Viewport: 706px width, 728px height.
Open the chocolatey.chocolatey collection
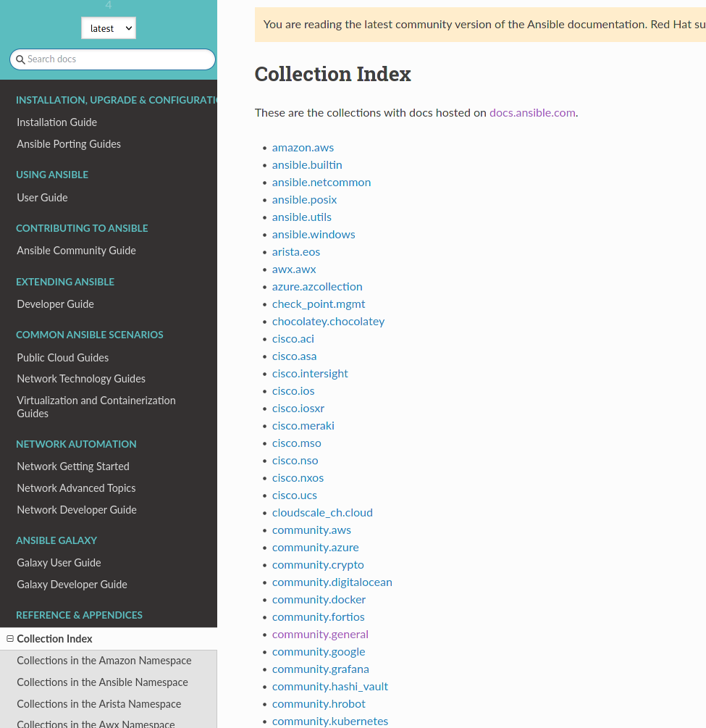click(x=328, y=322)
